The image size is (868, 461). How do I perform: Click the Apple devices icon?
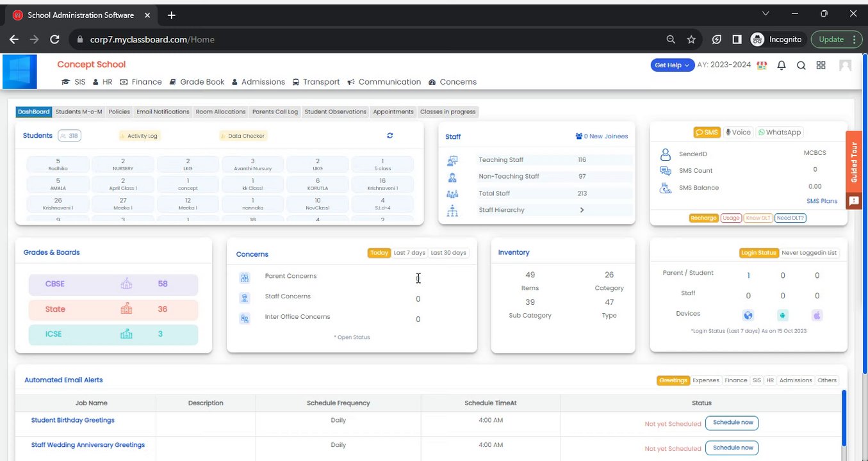[x=817, y=315]
